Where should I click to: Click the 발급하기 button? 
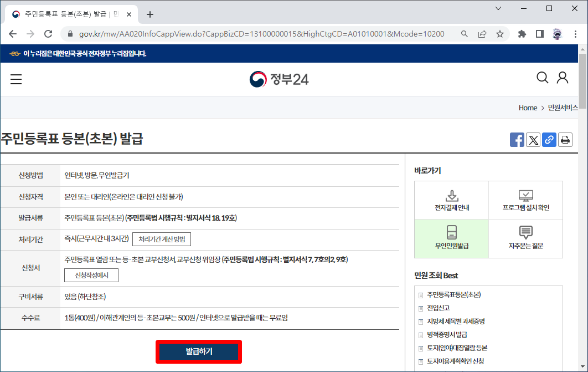point(199,351)
